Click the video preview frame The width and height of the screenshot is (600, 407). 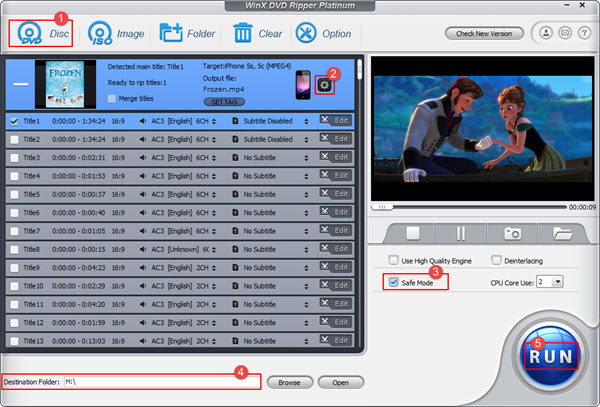coord(483,128)
